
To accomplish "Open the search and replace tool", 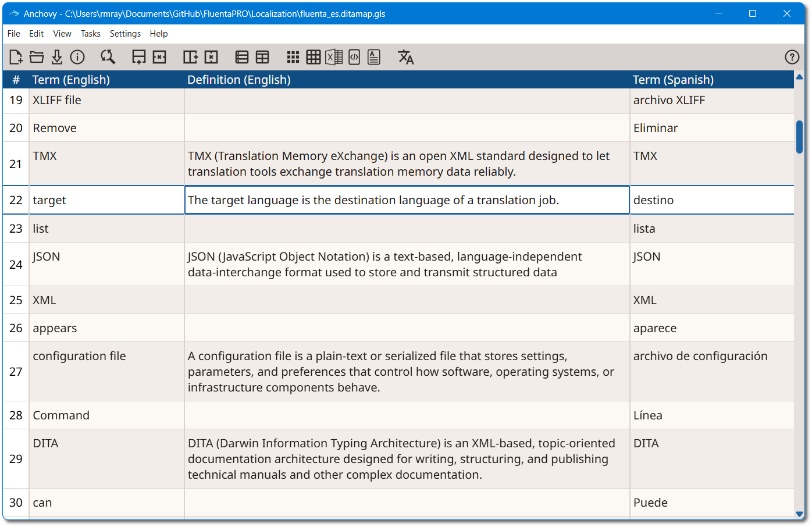I will coord(108,57).
